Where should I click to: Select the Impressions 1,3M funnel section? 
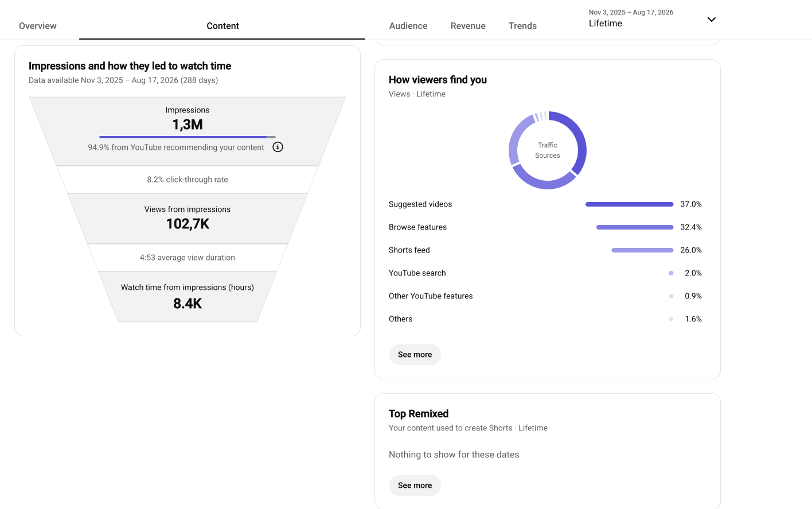[x=188, y=131]
